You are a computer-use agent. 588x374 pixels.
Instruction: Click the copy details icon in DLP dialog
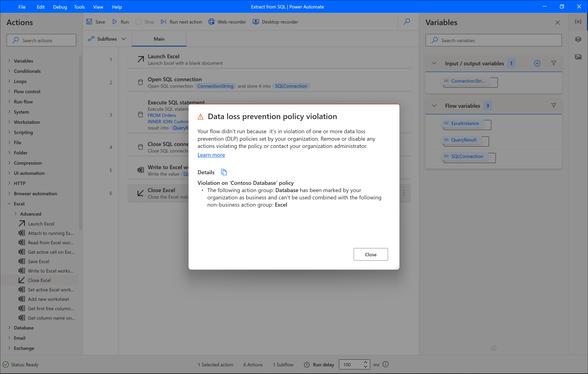(223, 172)
